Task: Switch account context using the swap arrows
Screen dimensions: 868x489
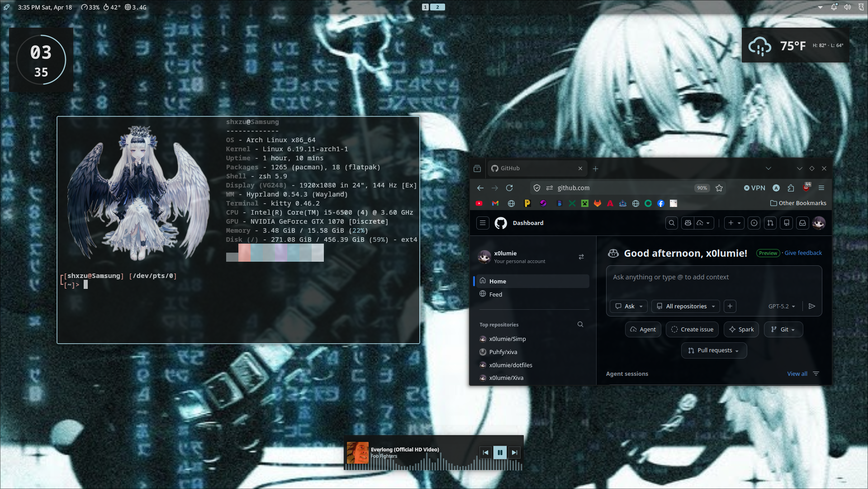Action: coord(581,257)
